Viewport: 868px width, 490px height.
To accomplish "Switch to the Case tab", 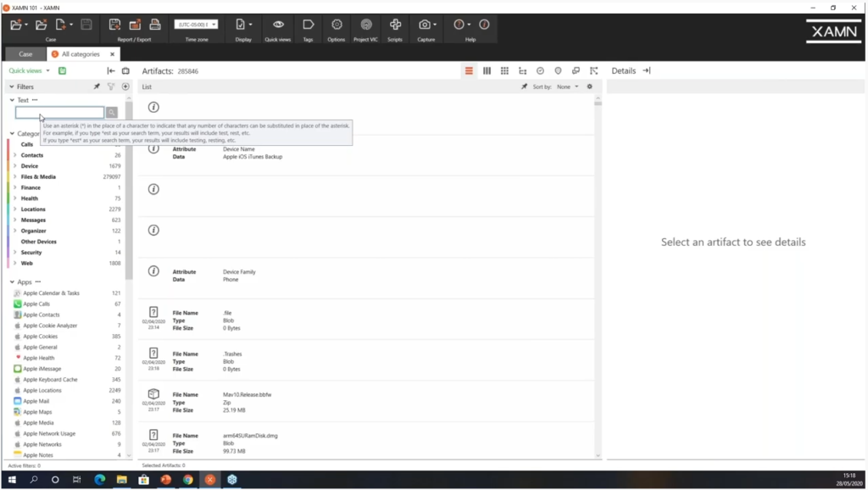I will pos(25,54).
